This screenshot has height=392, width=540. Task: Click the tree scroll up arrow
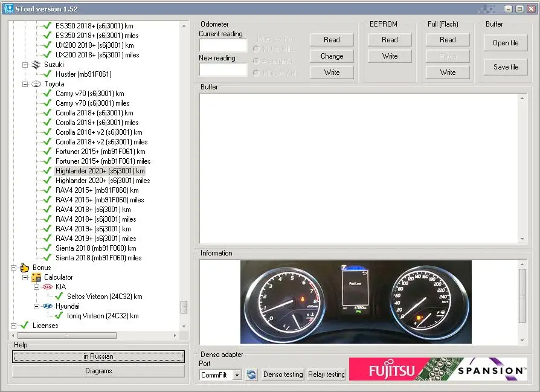[184, 26]
